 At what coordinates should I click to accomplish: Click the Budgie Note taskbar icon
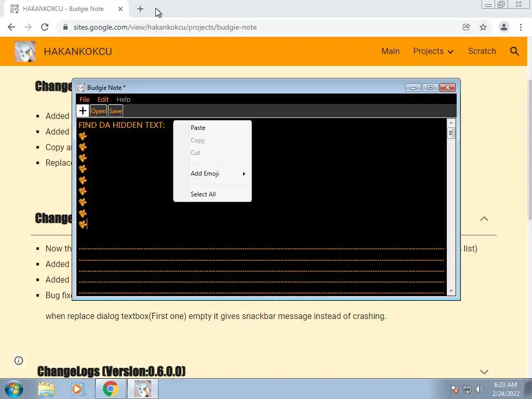tap(143, 389)
